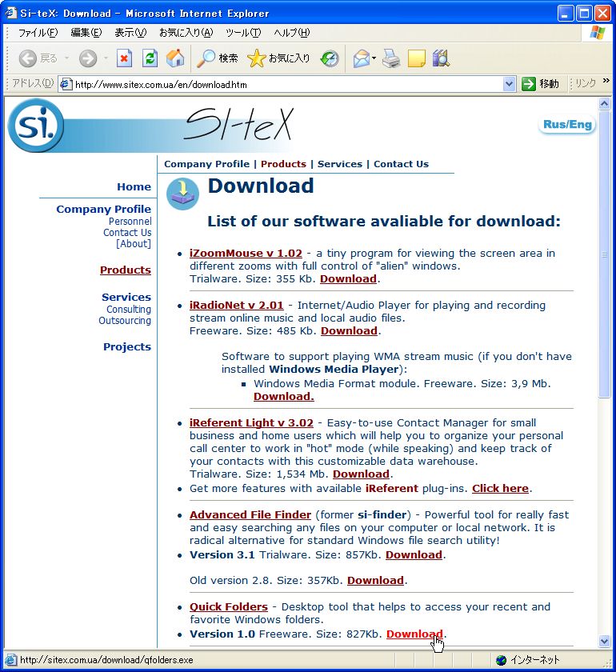The width and height of the screenshot is (616, 672).
Task: Click the yellow note Edit icon
Action: coord(416,58)
